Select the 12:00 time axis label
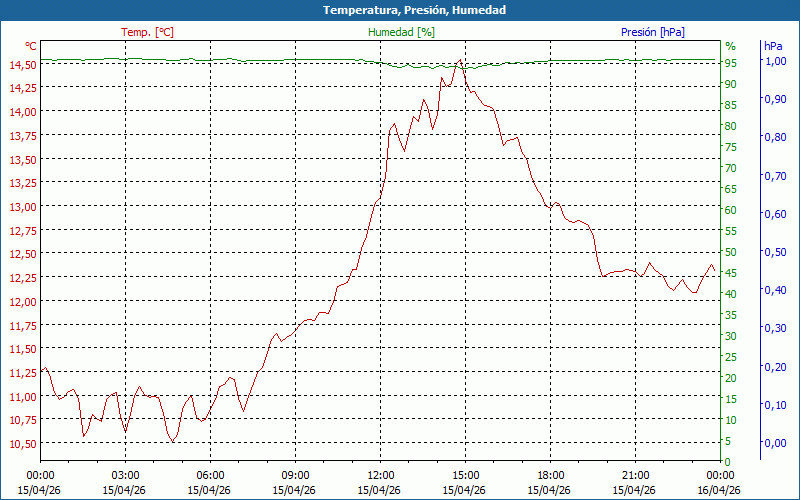Screen dimensions: 800x500 pyautogui.click(x=380, y=475)
